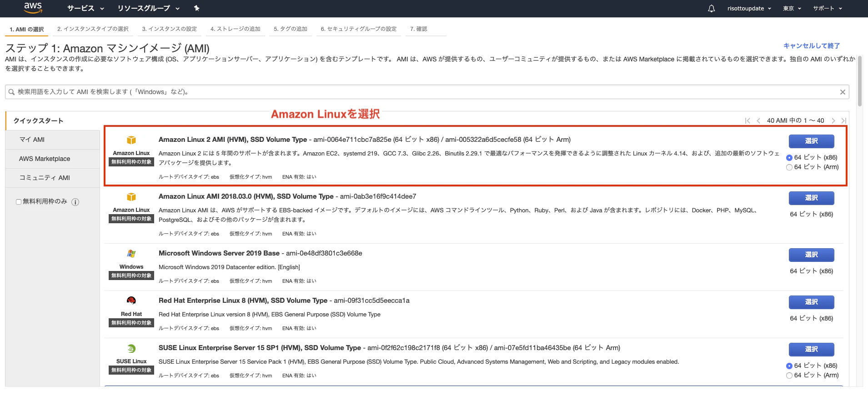Image resolution: width=868 pixels, height=411 pixels.
Task: Open the コミュニティ AMI sidebar tab
Action: click(53, 178)
